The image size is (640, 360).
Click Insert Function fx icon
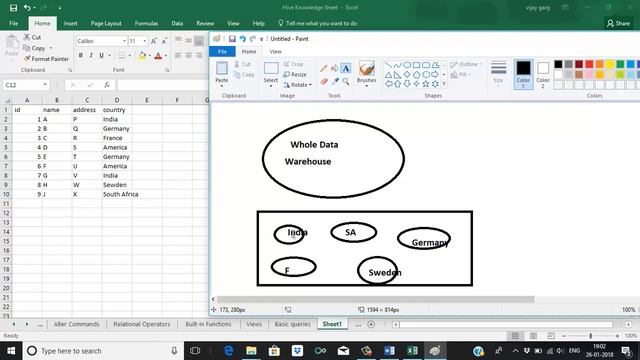pyautogui.click(x=107, y=85)
